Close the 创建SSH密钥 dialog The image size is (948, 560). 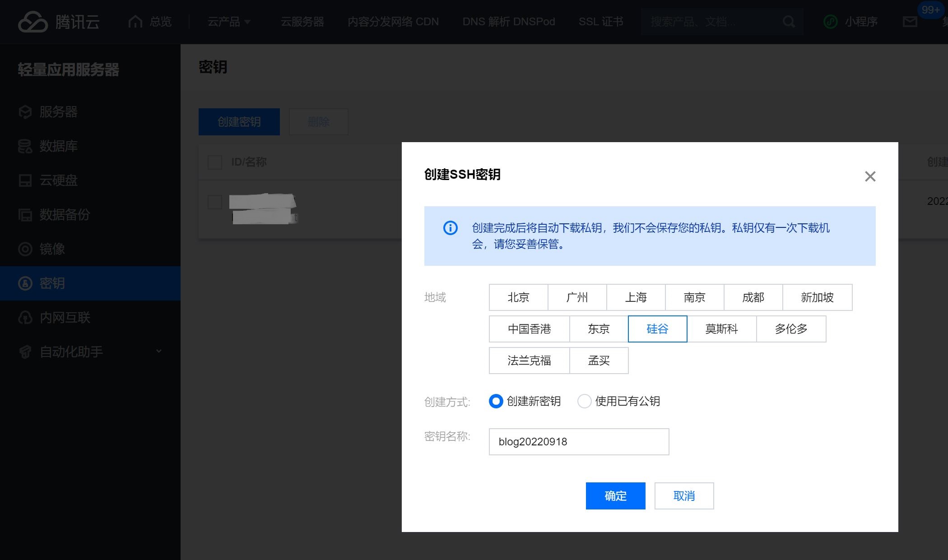870,176
